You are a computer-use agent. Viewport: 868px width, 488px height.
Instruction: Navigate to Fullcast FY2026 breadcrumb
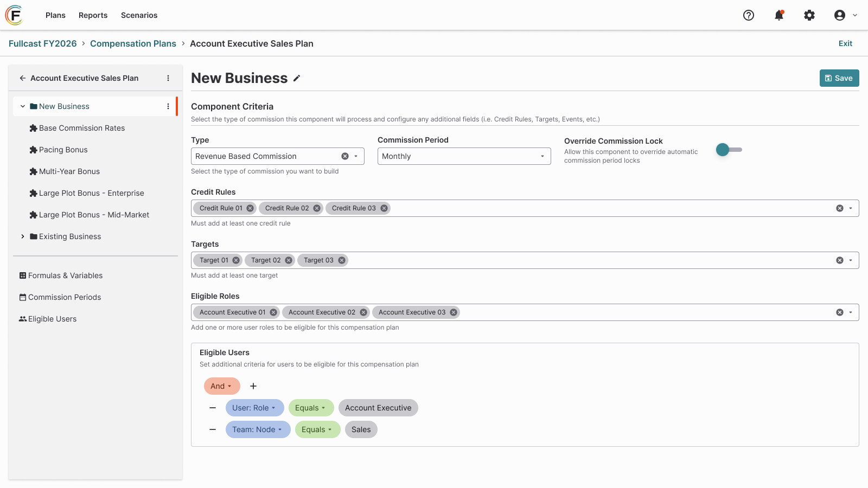43,43
